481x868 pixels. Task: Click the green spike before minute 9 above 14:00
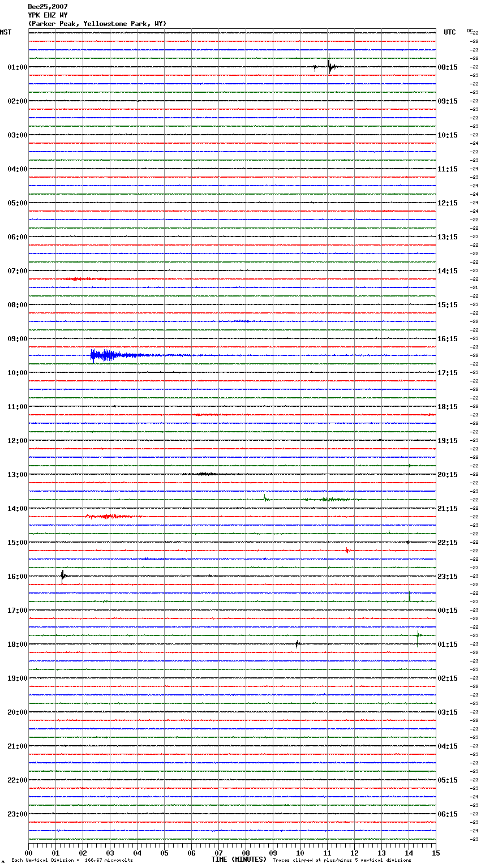(x=265, y=498)
